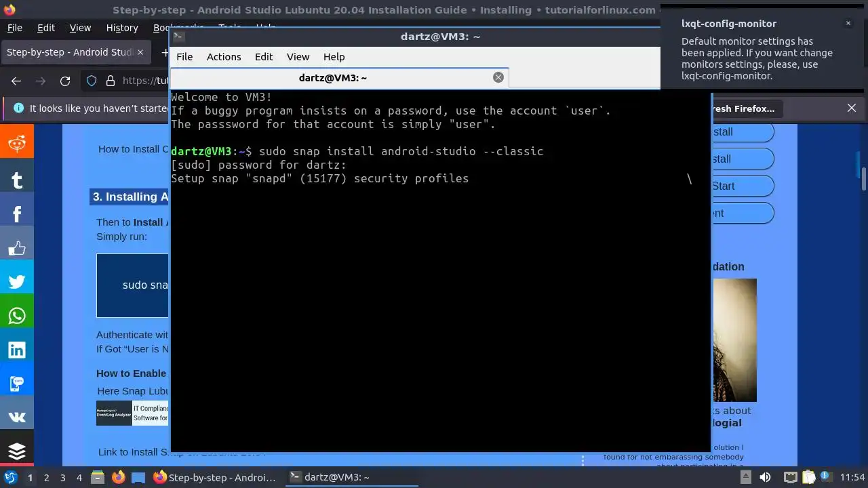This screenshot has height=488, width=868.
Task: Focus dartz@VM3 terminal taskbar button
Action: [351, 477]
